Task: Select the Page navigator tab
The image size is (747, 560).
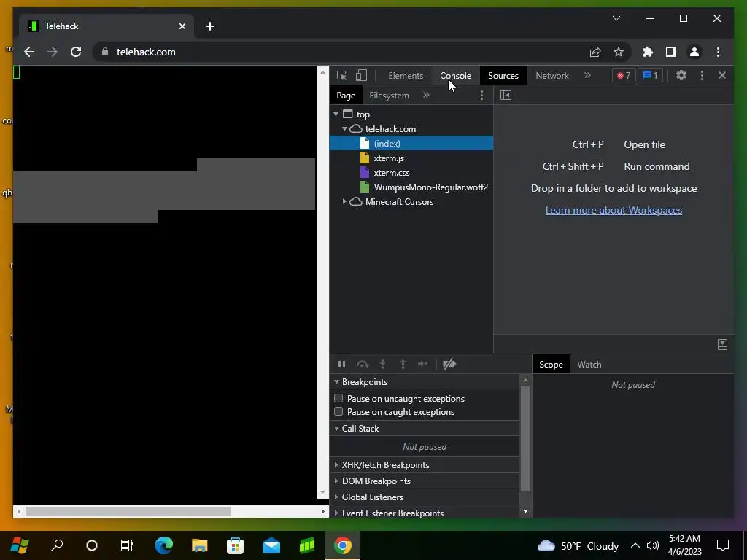Action: (x=346, y=96)
